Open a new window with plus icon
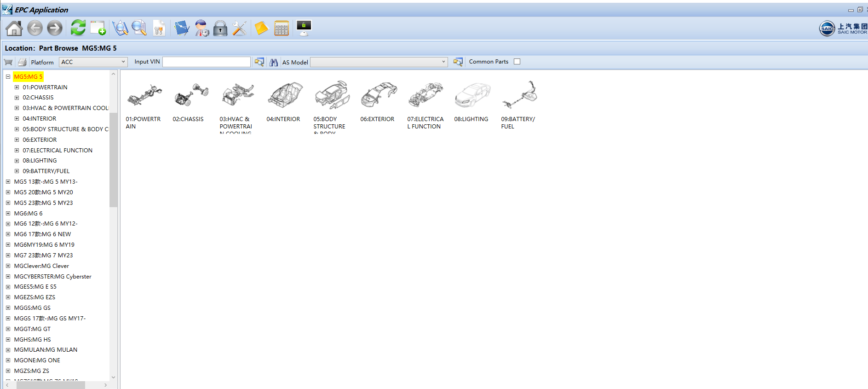The height and width of the screenshot is (389, 868). pyautogui.click(x=98, y=28)
